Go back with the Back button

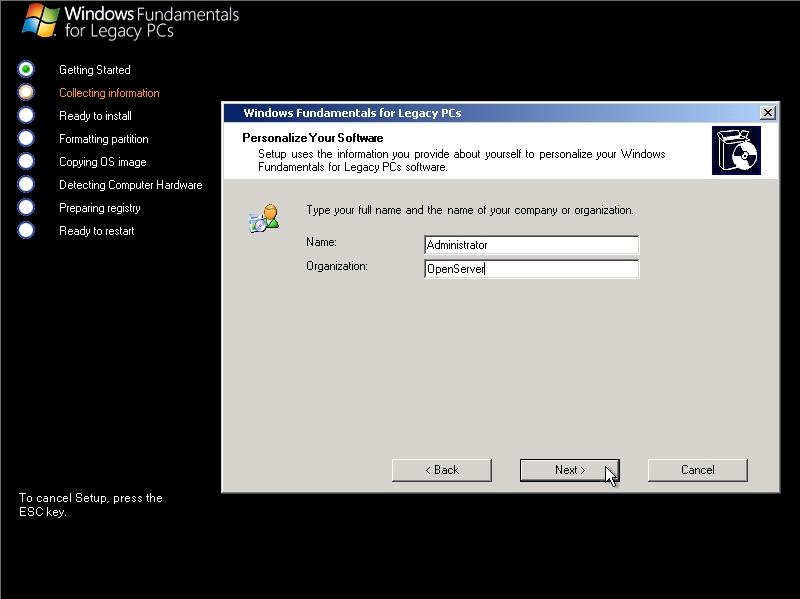(442, 470)
